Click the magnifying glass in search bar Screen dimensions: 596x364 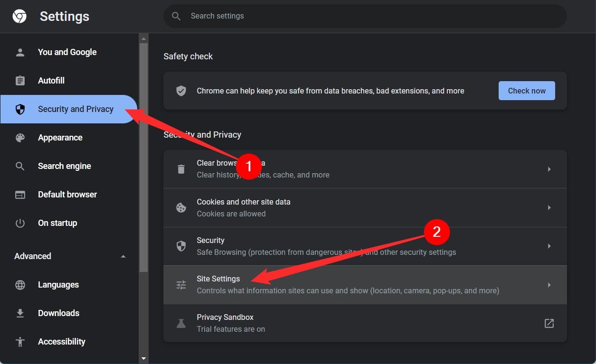coord(176,16)
